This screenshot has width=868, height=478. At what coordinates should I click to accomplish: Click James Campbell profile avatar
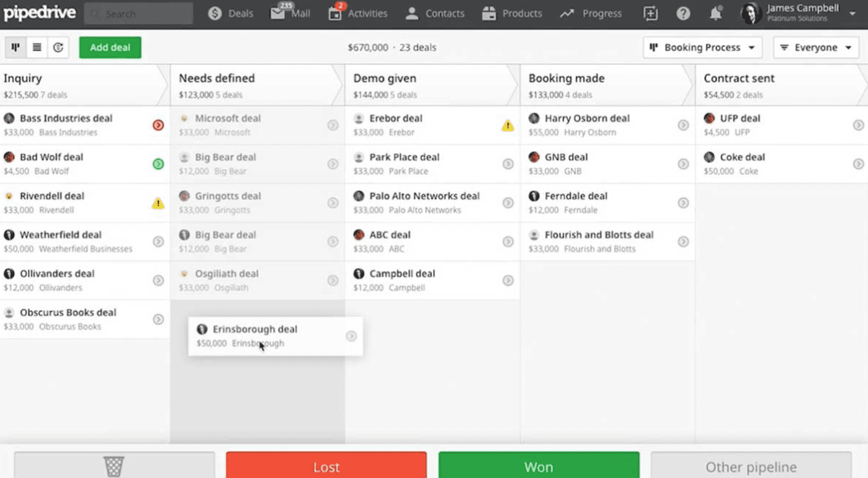click(751, 14)
